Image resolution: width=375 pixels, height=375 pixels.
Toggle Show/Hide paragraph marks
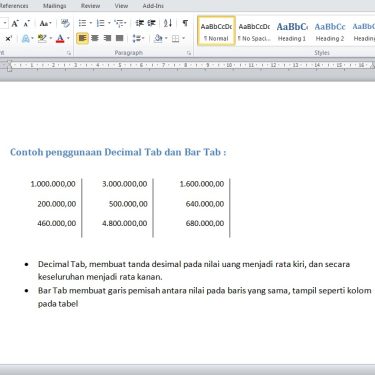pyautogui.click(x=185, y=23)
